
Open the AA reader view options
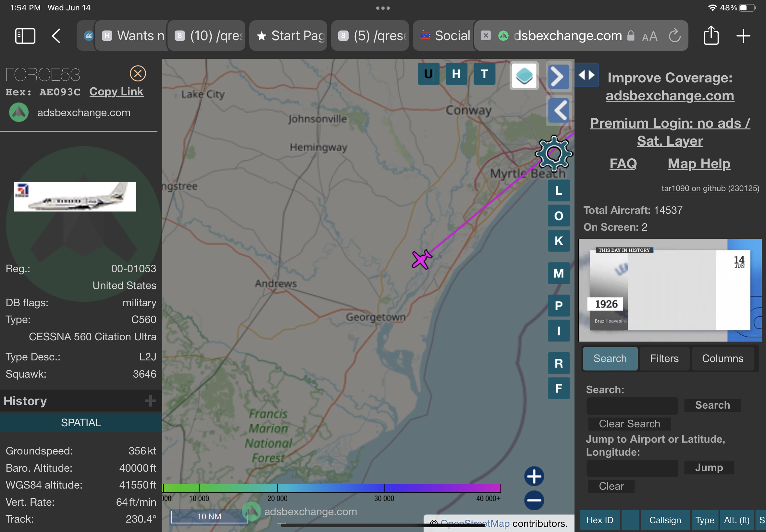tap(649, 36)
